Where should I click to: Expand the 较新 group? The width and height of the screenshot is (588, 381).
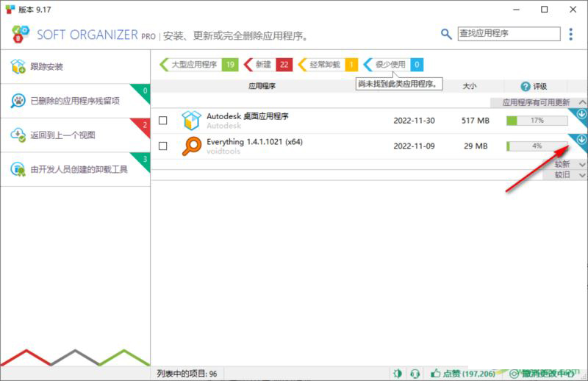[582, 165]
